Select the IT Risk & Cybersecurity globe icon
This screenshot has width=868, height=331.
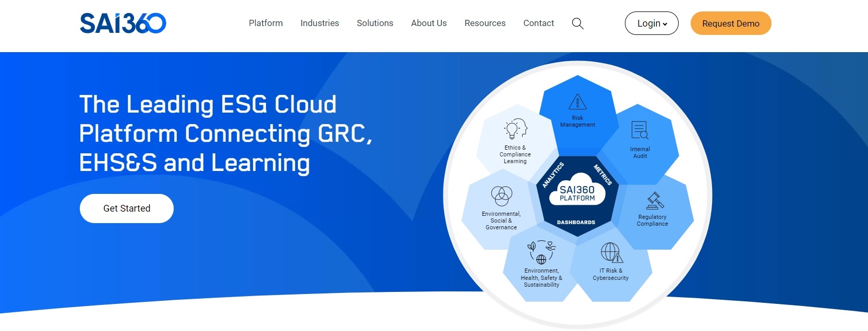pyautogui.click(x=611, y=253)
